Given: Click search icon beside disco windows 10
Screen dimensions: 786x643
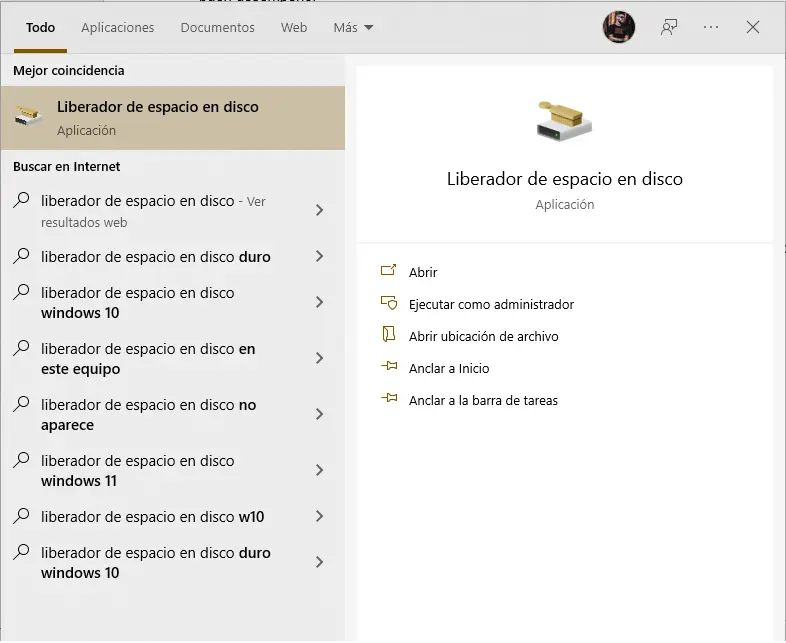Looking at the screenshot, I should tap(22, 292).
